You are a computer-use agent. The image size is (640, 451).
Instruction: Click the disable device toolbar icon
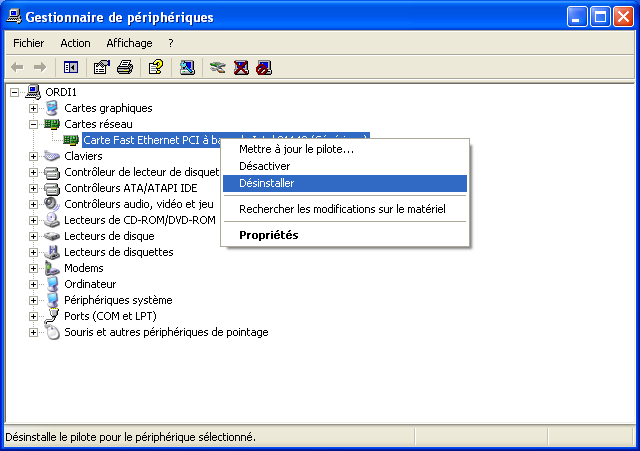(x=264, y=67)
